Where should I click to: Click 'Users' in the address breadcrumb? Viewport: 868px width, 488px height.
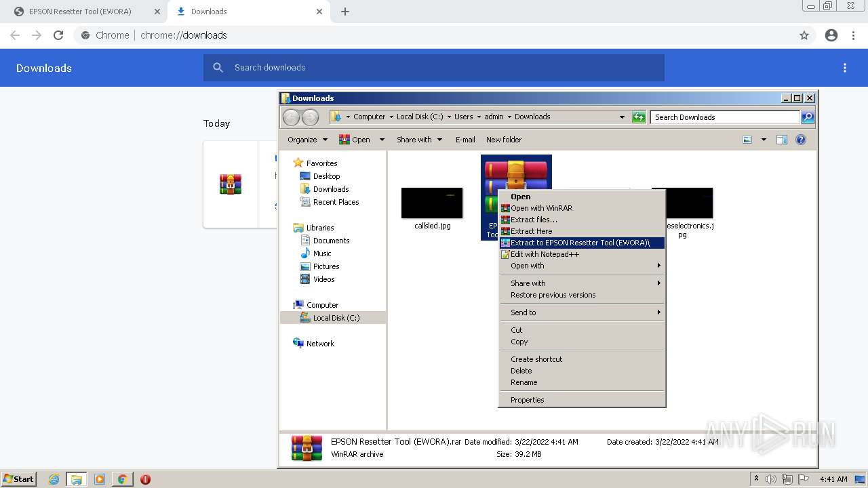(x=464, y=117)
